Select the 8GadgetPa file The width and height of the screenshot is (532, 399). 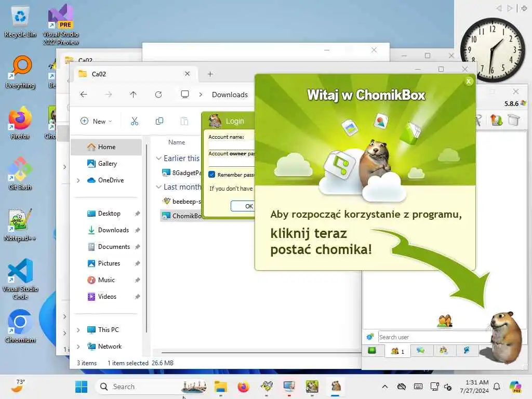point(182,172)
